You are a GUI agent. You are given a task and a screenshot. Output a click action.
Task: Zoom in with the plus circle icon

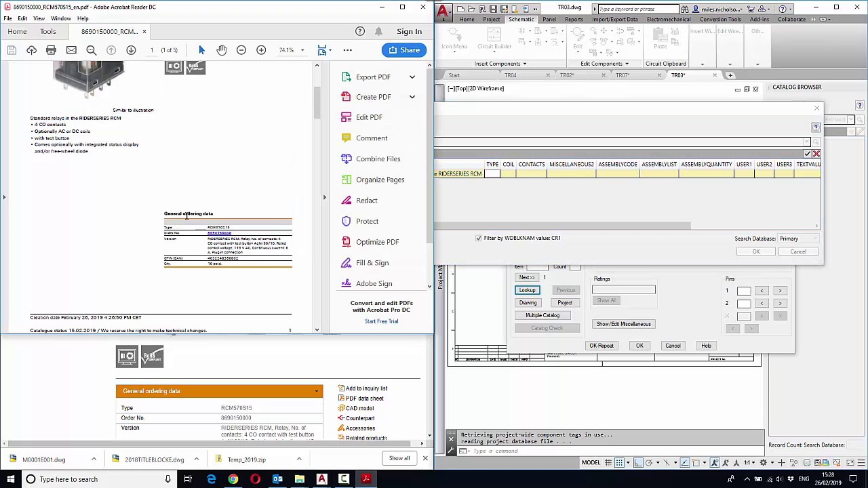261,50
